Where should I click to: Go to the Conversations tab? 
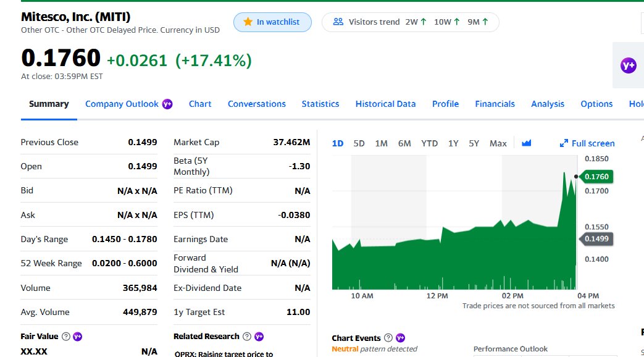click(x=257, y=104)
